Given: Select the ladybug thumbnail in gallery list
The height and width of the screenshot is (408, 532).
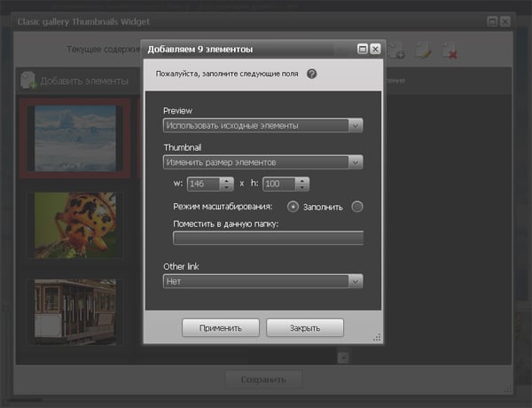Looking at the screenshot, I should pos(76,224).
